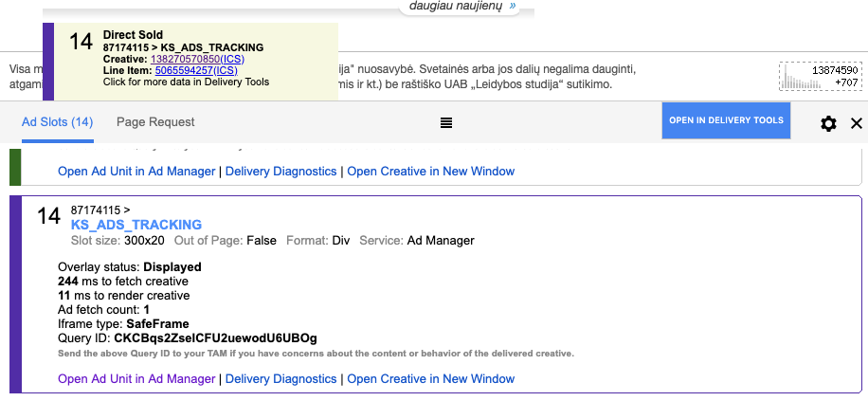Click the 'daugiau naujienų' link
Viewport: 868px width, 401px height.
[462, 6]
